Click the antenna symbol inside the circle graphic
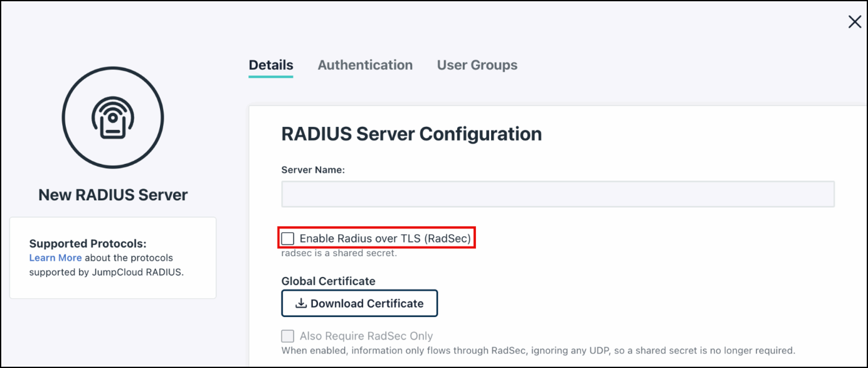Screen dimensions: 868x368 pos(113,117)
